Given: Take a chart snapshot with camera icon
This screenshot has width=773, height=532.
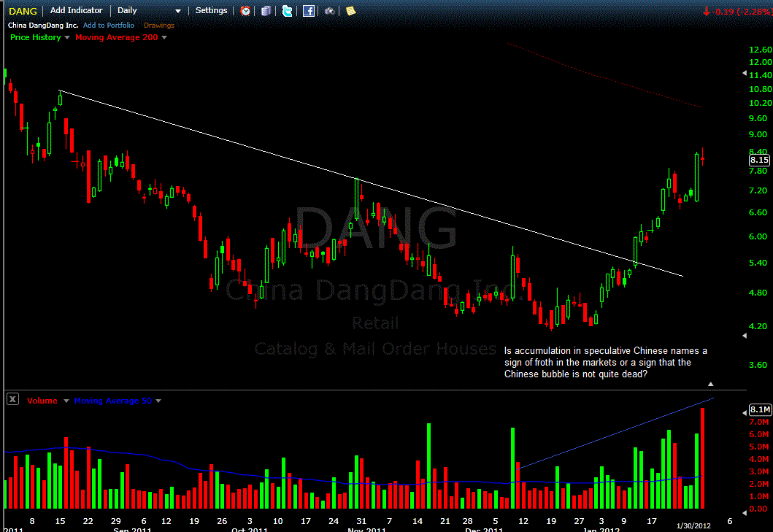Looking at the screenshot, I should (329, 11).
